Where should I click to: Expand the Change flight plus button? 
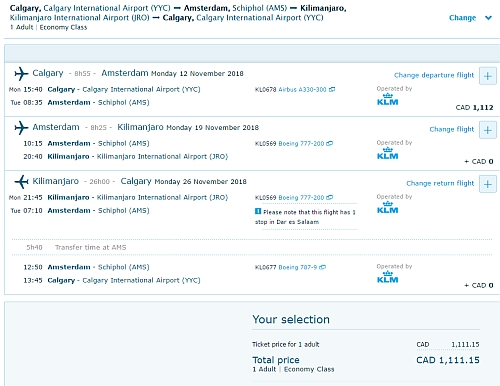tap(488, 130)
